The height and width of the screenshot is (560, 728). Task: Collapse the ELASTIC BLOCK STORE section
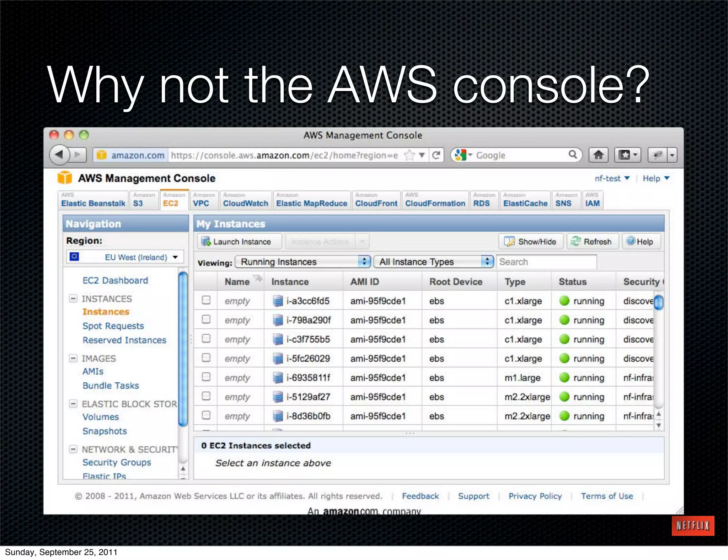tap(73, 404)
